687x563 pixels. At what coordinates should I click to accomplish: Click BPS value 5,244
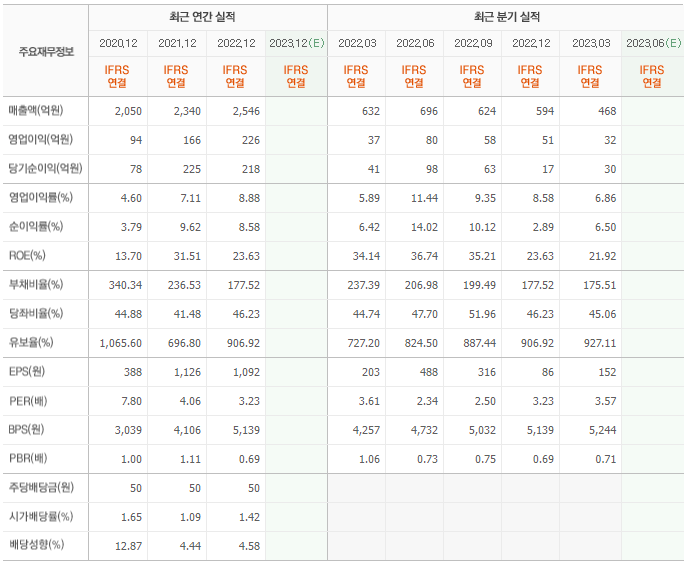pos(603,430)
